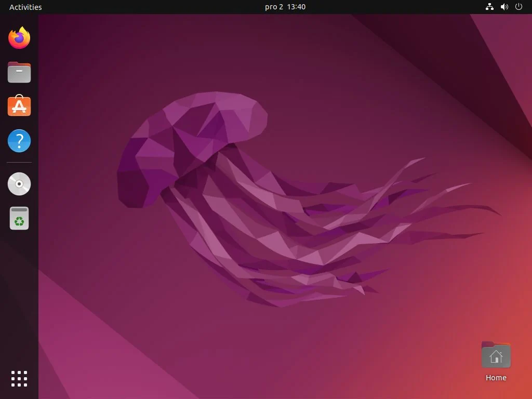Select the Home folder on the desktop
The image size is (532, 399).
496,355
